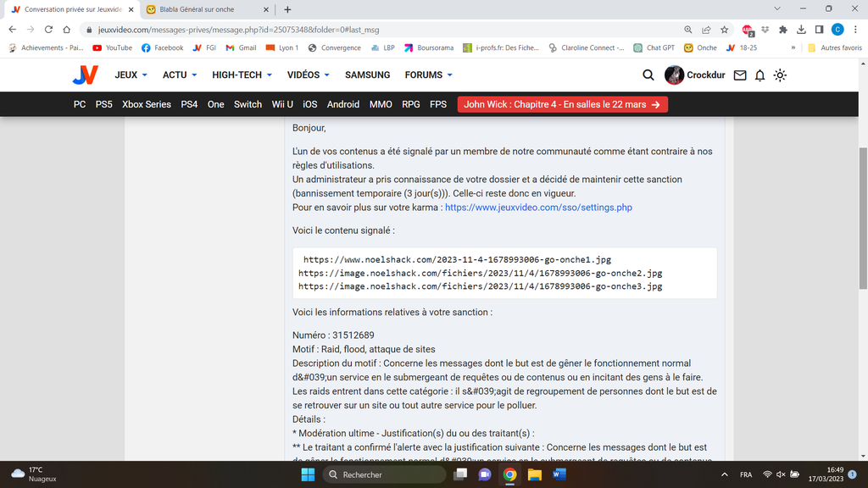Click the JV site logo
Viewport: 868px width, 488px height.
pos(85,75)
